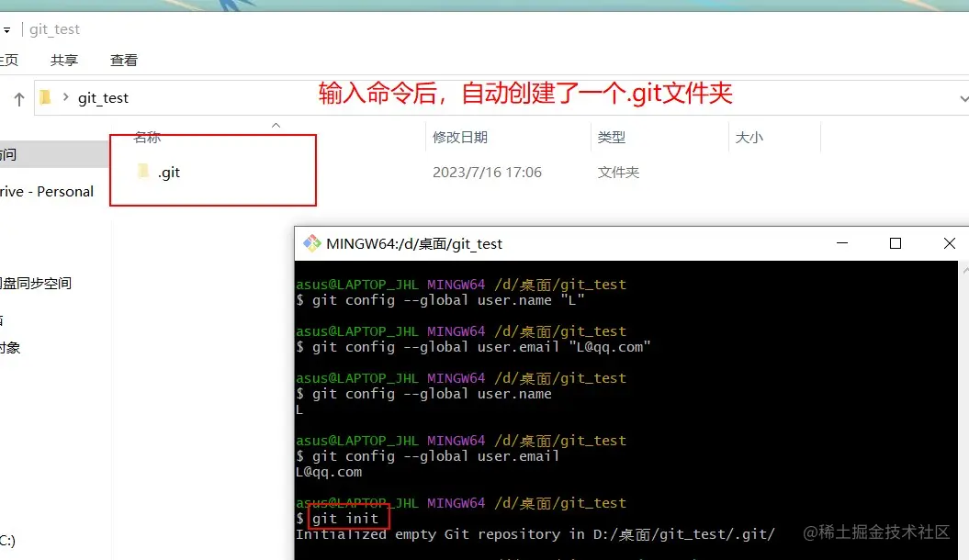This screenshot has height=560, width=969.
Task: Click the L@qq.com output line
Action: click(x=329, y=472)
